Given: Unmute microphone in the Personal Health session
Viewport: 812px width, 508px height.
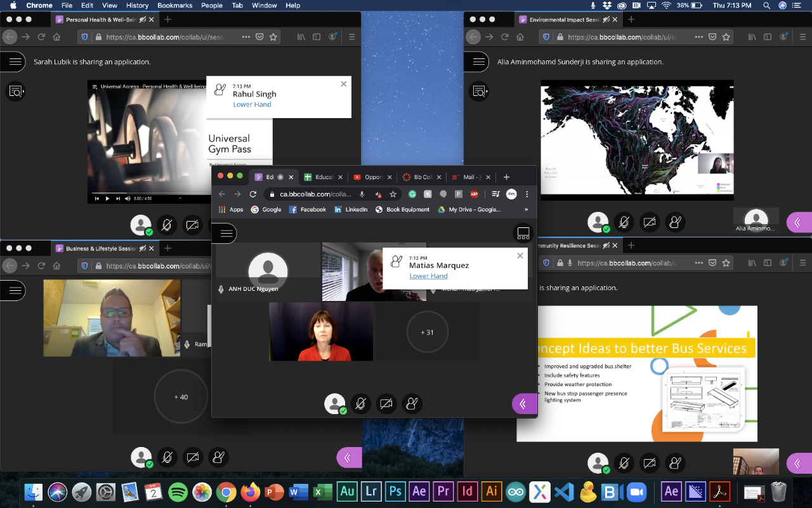Looking at the screenshot, I should point(167,225).
